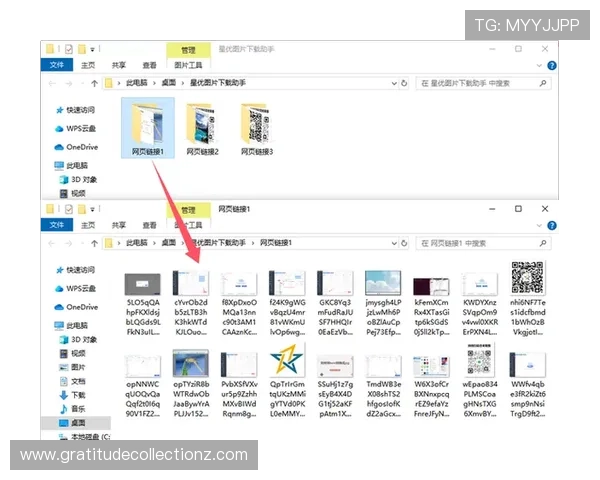Click search box 在 网页链接1 中搜索
Viewport: 600px width, 480px height.
coord(483,243)
